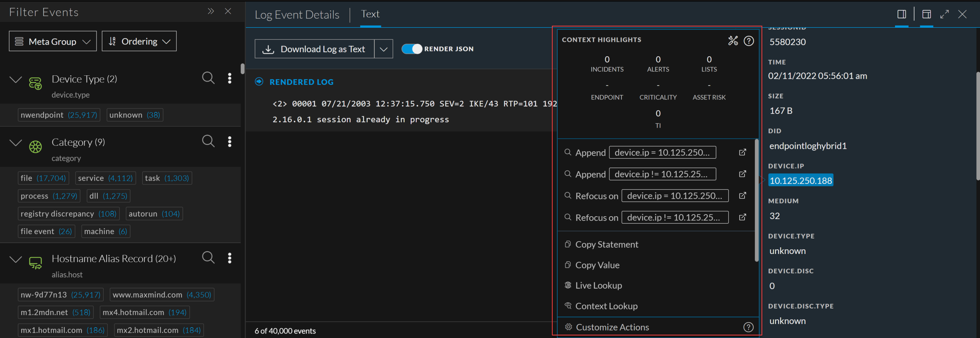Open Context Highlights help icon
Viewport: 980px width, 338px height.
coord(749,41)
